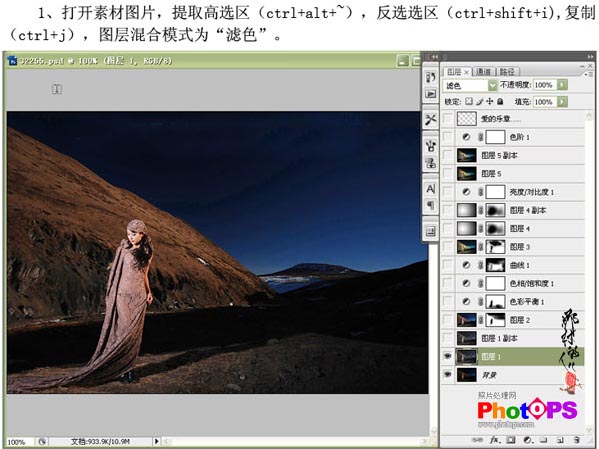Create a new layer from the panel footer

560,440
